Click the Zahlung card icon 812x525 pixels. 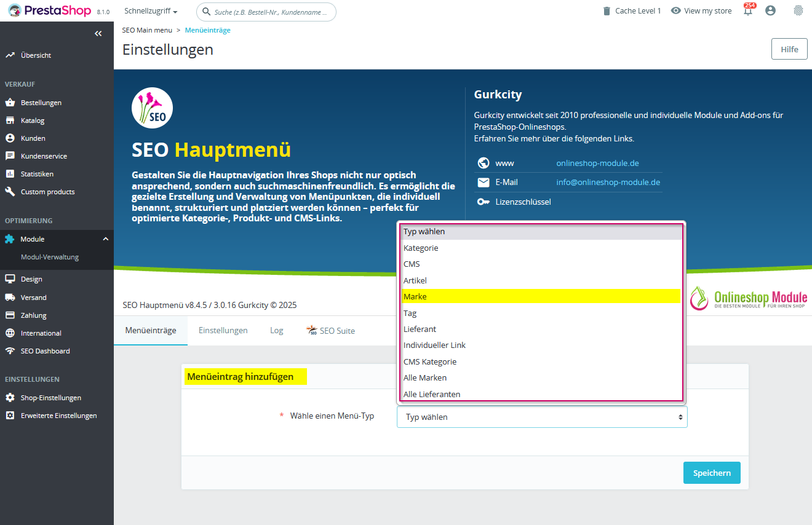pyautogui.click(x=10, y=315)
